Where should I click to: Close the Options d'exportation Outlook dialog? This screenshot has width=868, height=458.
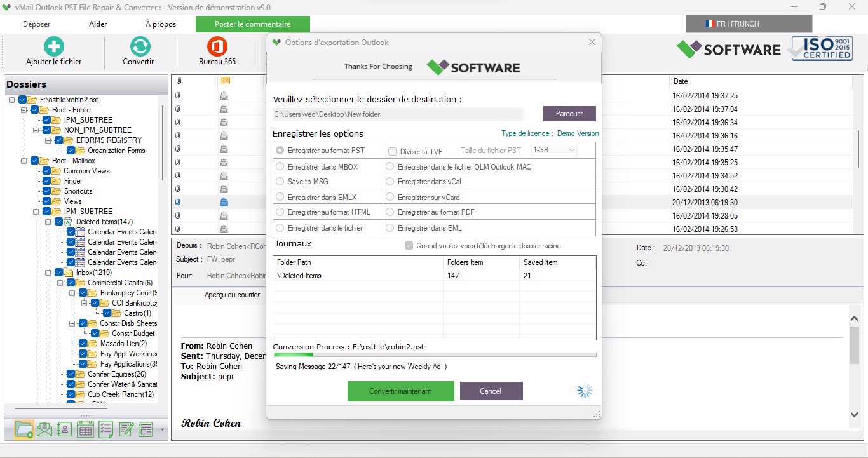[592, 43]
